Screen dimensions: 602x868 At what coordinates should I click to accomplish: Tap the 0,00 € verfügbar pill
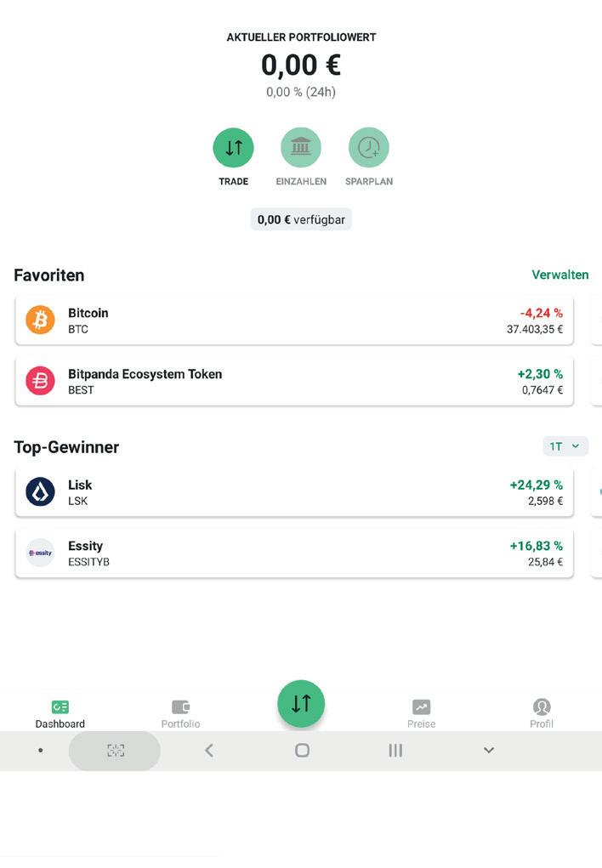point(301,219)
